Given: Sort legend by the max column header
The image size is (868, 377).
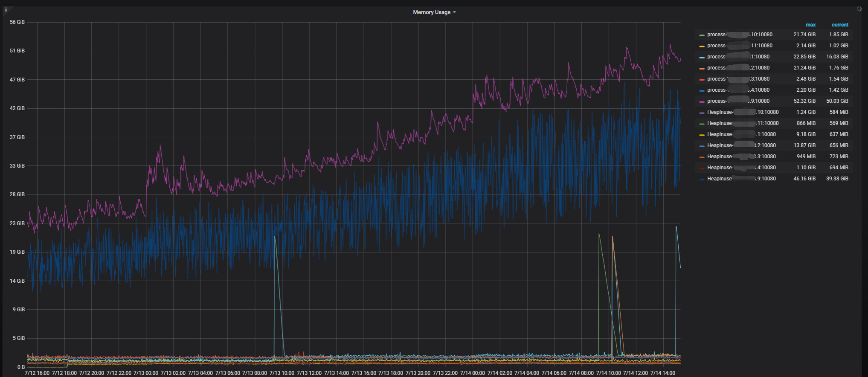Looking at the screenshot, I should tap(810, 25).
